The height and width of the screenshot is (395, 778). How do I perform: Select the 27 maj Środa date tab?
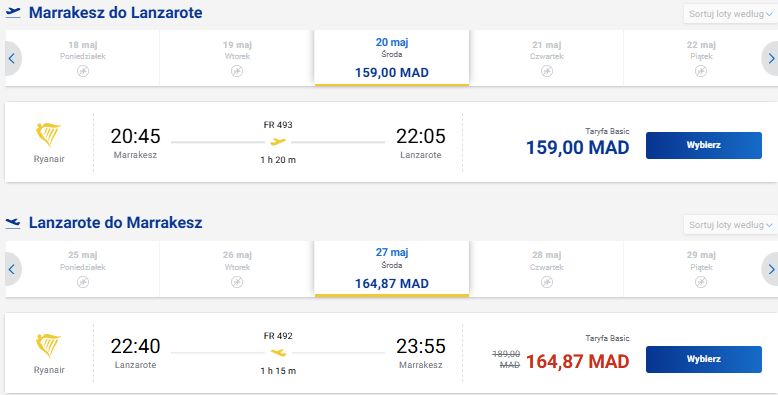391,268
